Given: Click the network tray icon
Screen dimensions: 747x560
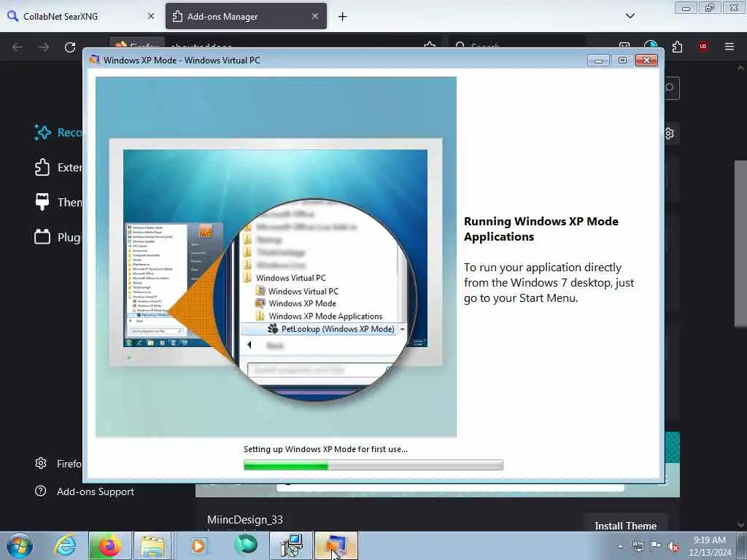Looking at the screenshot, I should (638, 546).
